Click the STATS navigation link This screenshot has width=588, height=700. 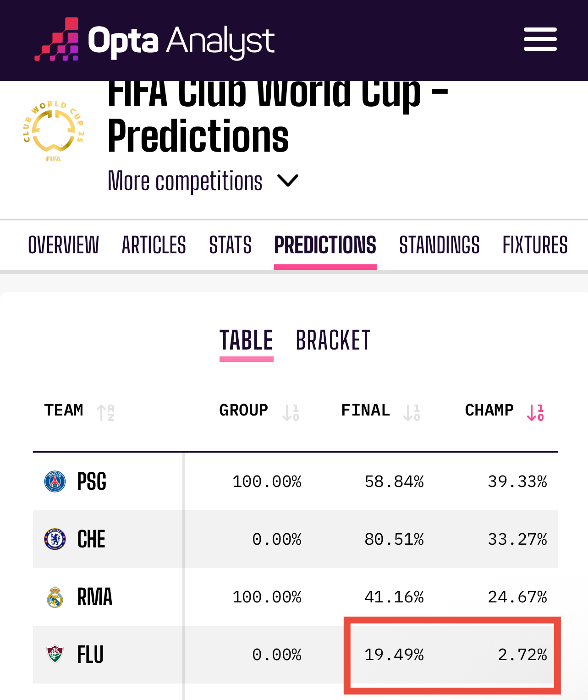pos(231,245)
